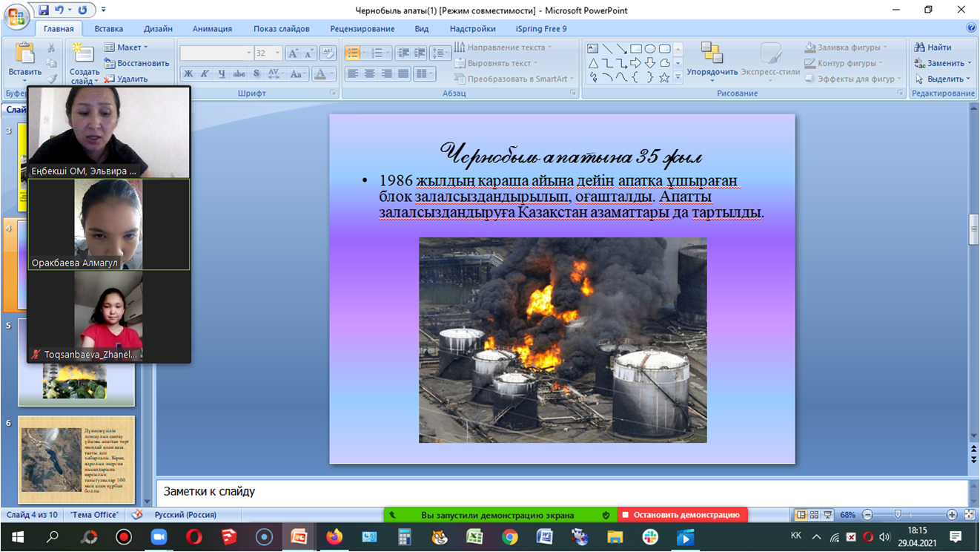
Task: Align text to center in the paragraph group
Action: (369, 73)
